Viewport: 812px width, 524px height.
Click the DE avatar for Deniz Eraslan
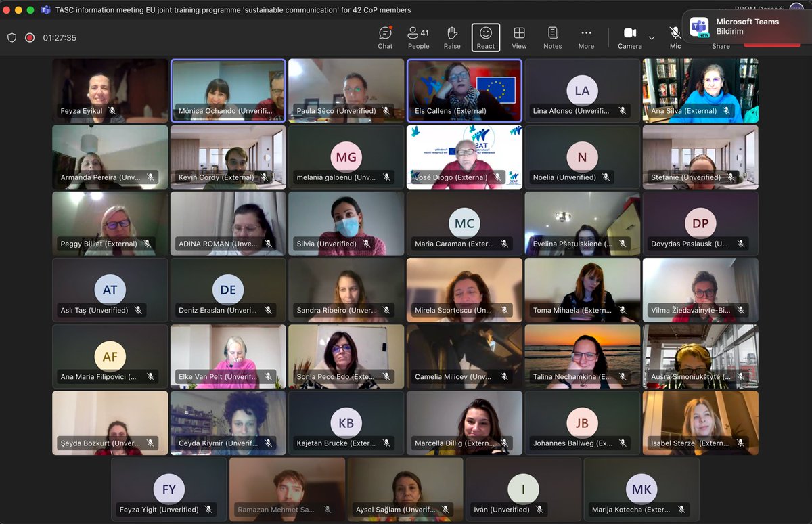point(228,290)
